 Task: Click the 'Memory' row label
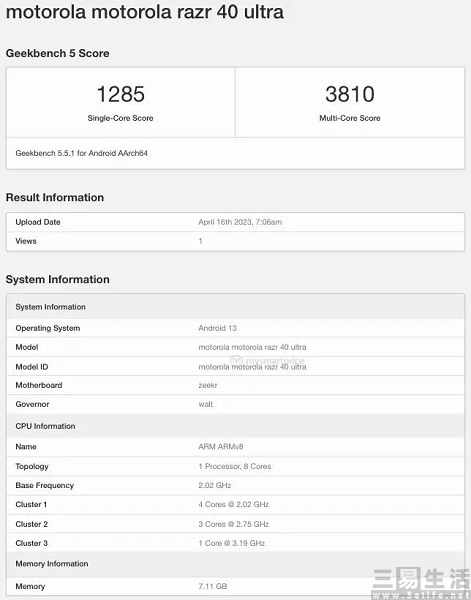point(30,587)
